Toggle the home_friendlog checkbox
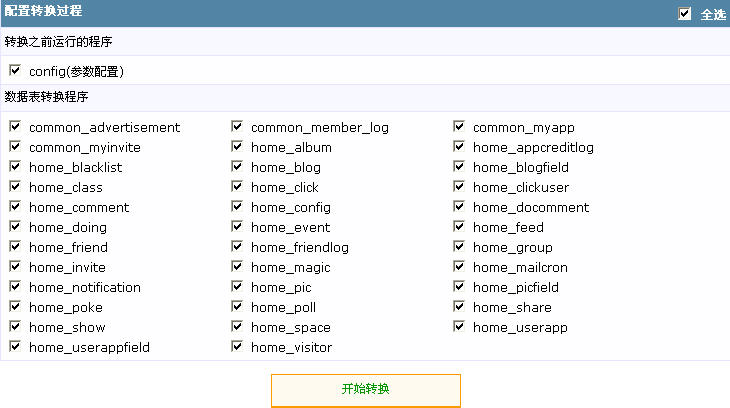The height and width of the screenshot is (408, 730). (237, 247)
